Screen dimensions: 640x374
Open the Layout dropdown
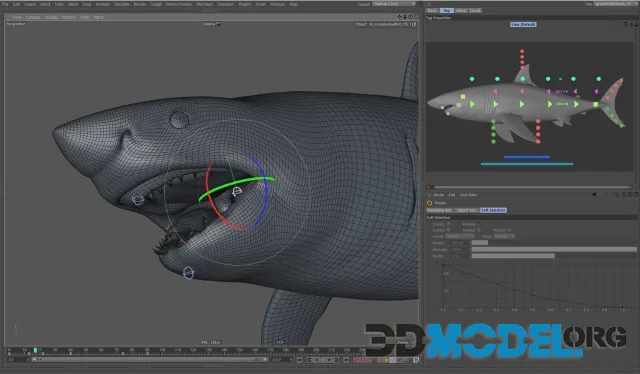[x=394, y=4]
